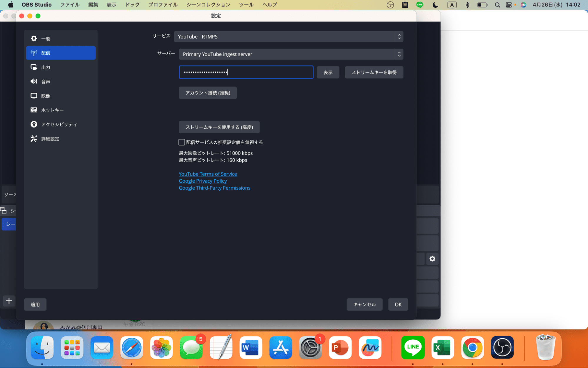Click ストリームキーを使用する (高度) button
The height and width of the screenshot is (368, 588).
pos(219,127)
